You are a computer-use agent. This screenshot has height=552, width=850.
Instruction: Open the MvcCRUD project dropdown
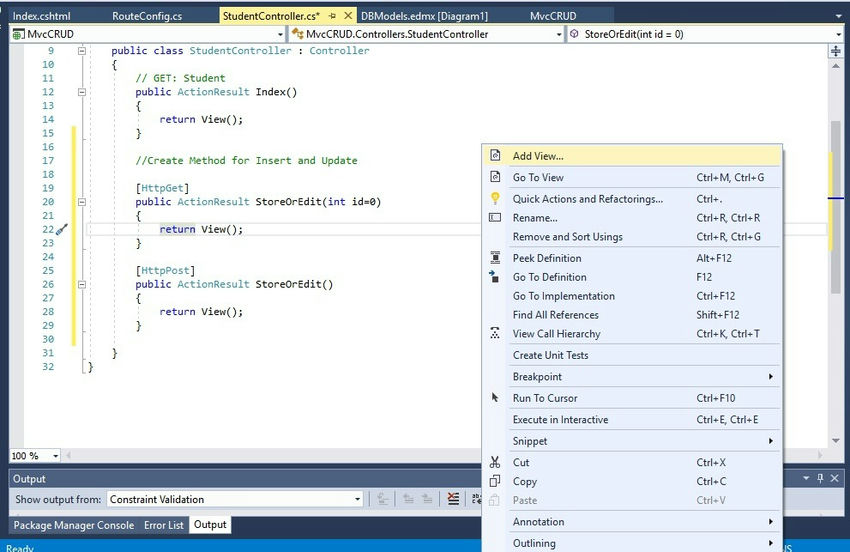click(x=280, y=34)
